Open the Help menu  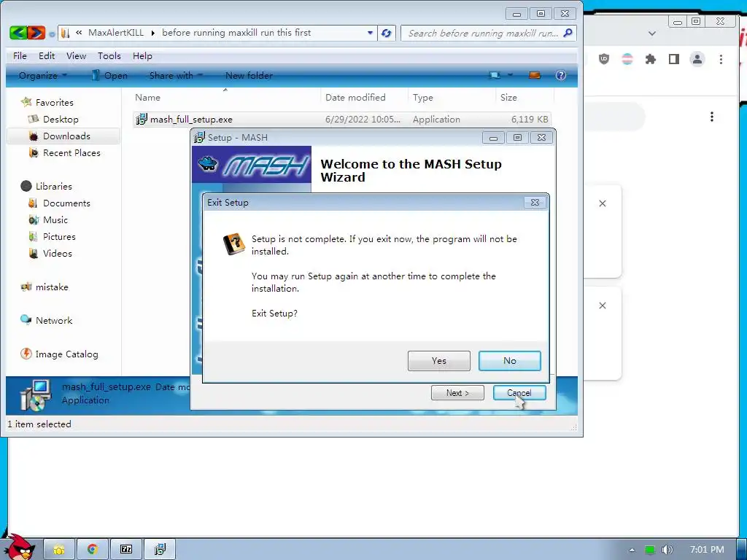tap(142, 55)
